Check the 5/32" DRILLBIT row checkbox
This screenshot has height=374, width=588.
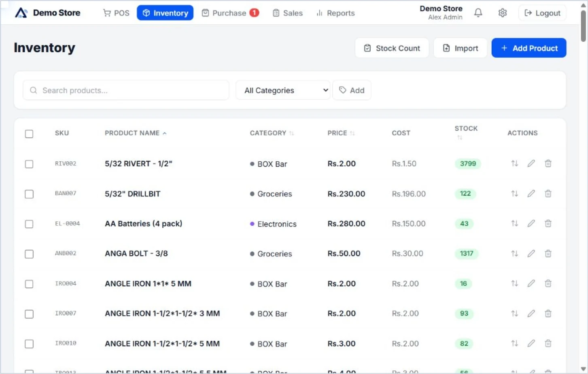click(29, 194)
